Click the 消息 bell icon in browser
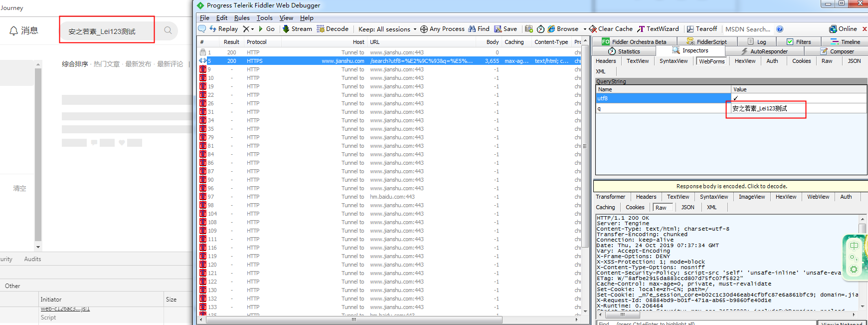Image resolution: width=868 pixels, height=325 pixels. pos(14,30)
